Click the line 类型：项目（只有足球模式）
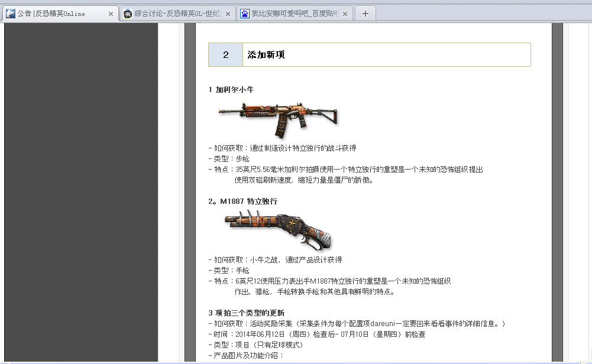The width and height of the screenshot is (592, 364). (x=257, y=344)
